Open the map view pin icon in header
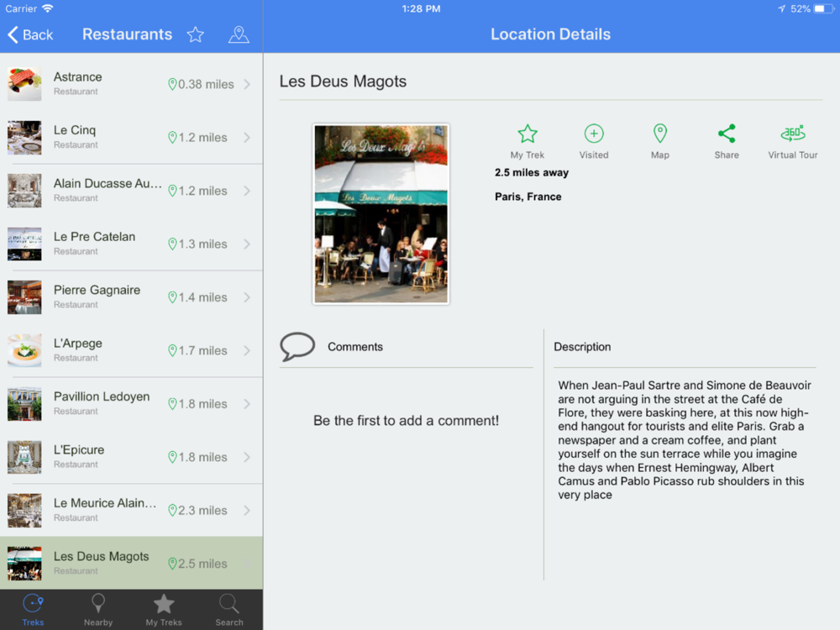This screenshot has height=630, width=840. point(239,34)
